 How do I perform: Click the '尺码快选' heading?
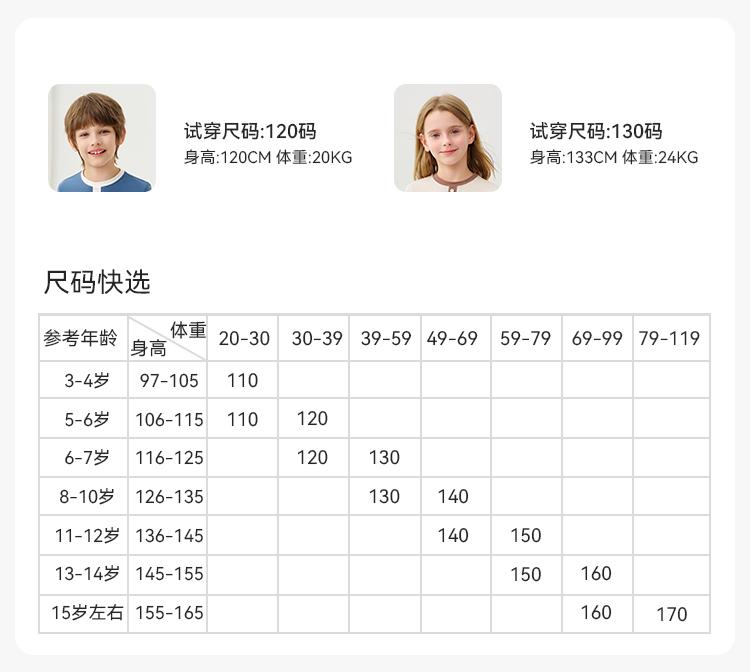97,282
